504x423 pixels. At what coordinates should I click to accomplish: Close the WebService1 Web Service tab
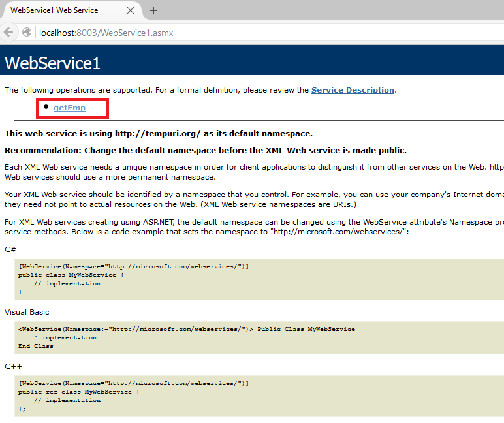130,10
